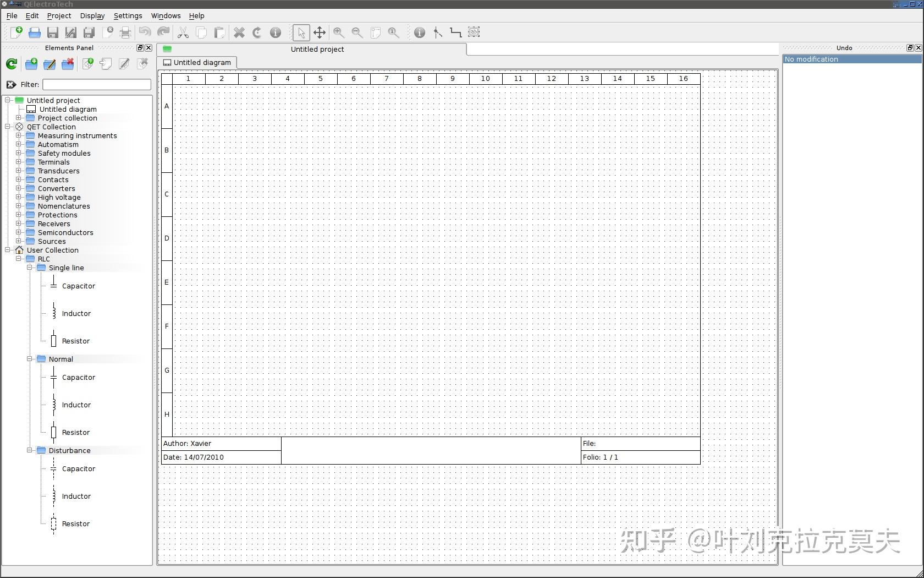The image size is (924, 578).
Task: Collapse the QET Collection tree
Action: pyautogui.click(x=7, y=127)
